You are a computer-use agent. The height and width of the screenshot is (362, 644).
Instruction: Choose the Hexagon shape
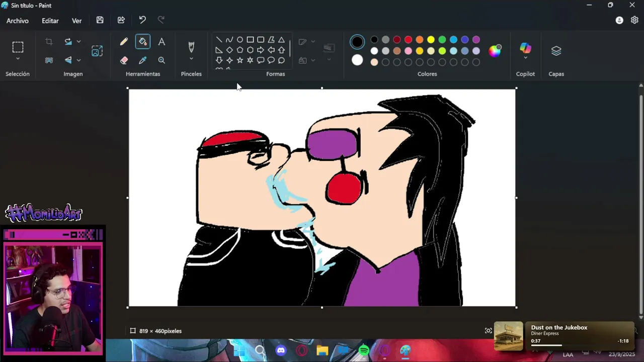[x=250, y=50]
